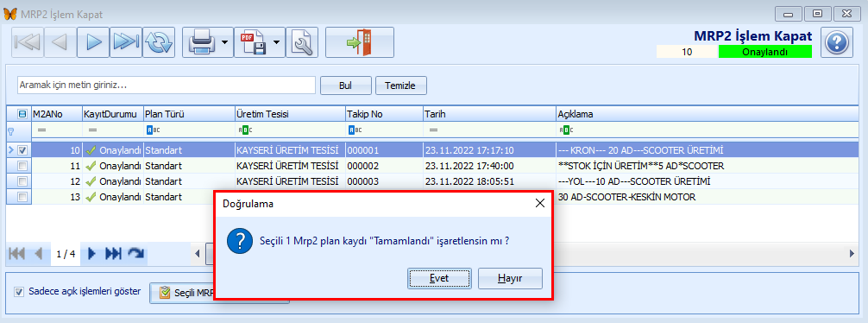Open the wrench settings tool
868x323 pixels.
[302, 42]
